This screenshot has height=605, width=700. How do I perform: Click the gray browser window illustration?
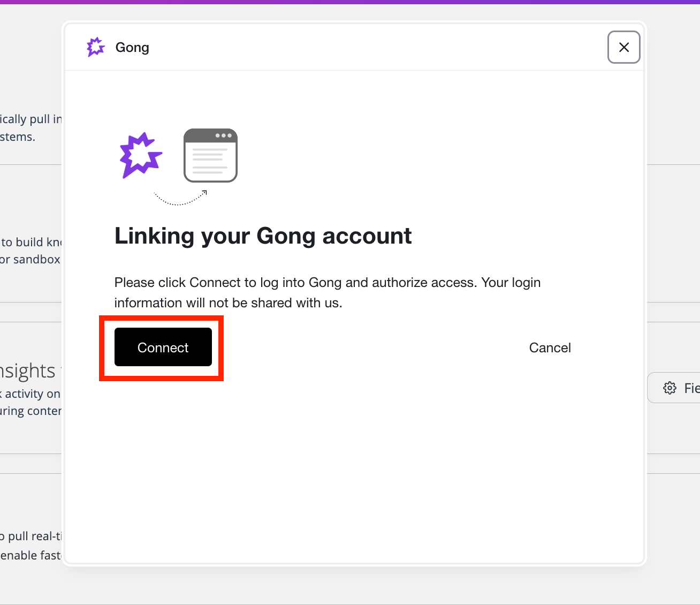210,155
